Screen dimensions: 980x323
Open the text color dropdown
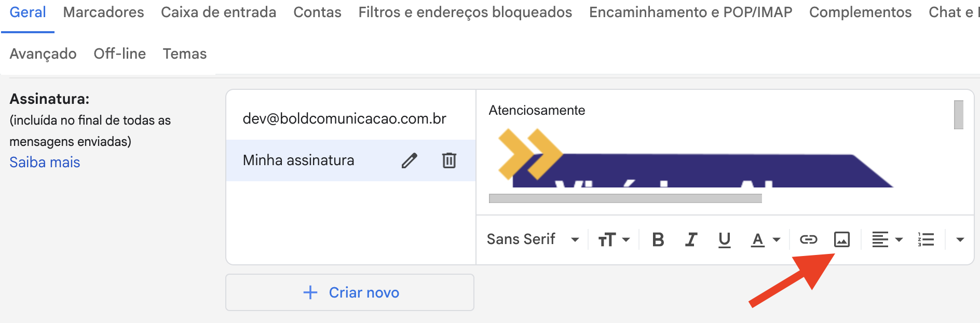(766, 239)
